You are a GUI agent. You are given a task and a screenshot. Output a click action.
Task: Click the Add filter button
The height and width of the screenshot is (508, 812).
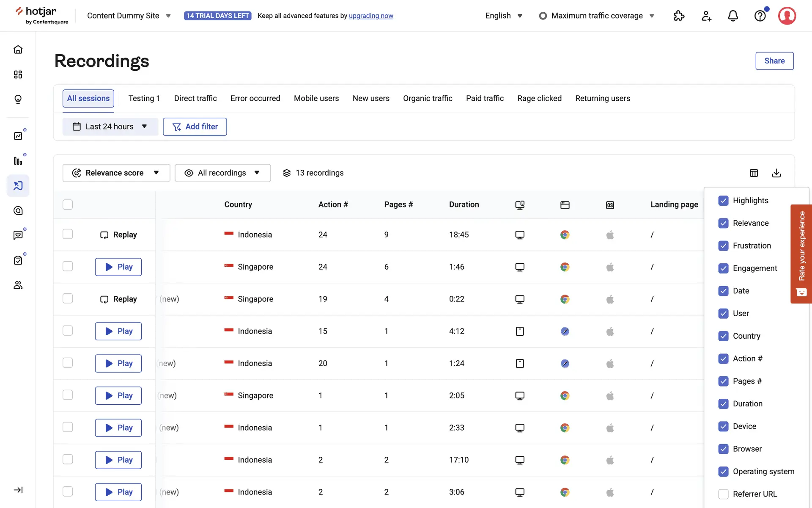195,127
